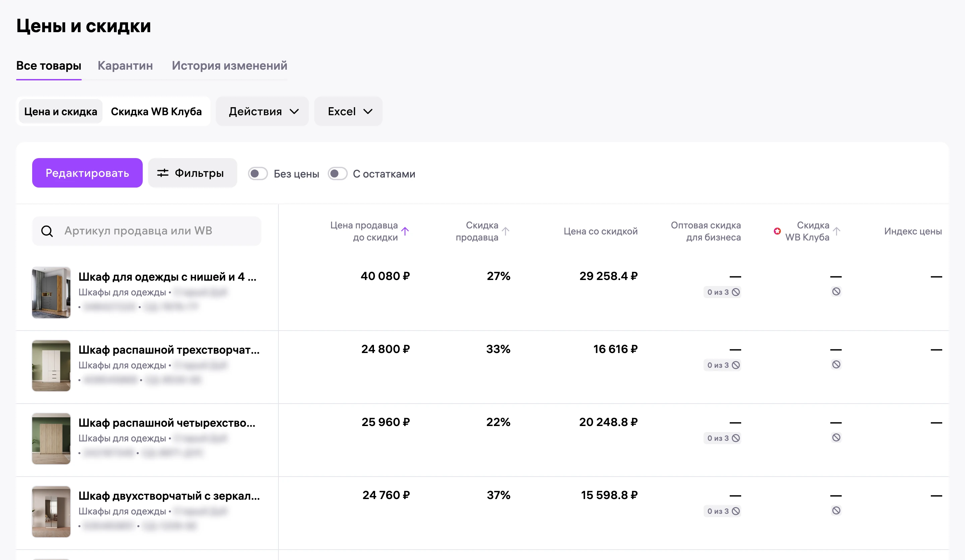
Task: Sort by seller price before discount arrow
Action: coord(405,231)
